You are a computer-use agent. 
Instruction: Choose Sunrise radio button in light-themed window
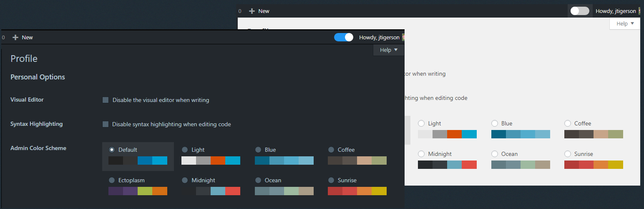point(568,154)
